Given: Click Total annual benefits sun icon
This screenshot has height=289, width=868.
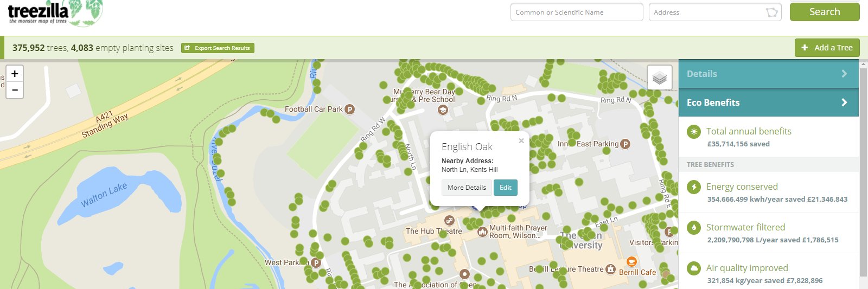Looking at the screenshot, I should point(693,132).
